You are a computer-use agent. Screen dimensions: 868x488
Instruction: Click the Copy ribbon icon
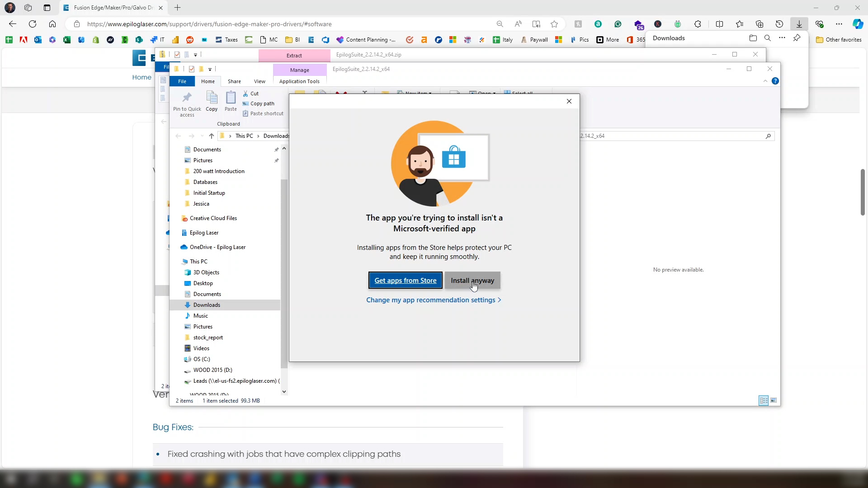click(212, 101)
